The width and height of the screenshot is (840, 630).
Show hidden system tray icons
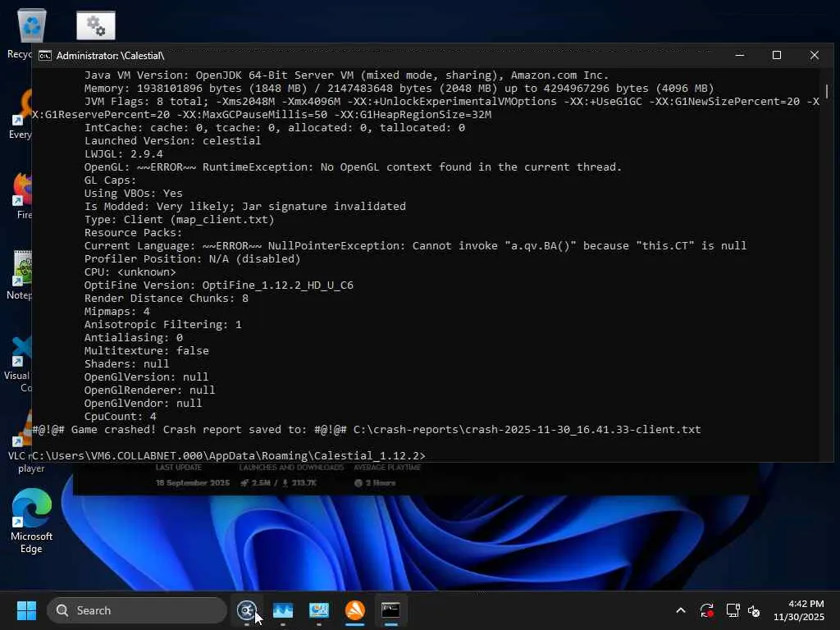click(x=680, y=610)
